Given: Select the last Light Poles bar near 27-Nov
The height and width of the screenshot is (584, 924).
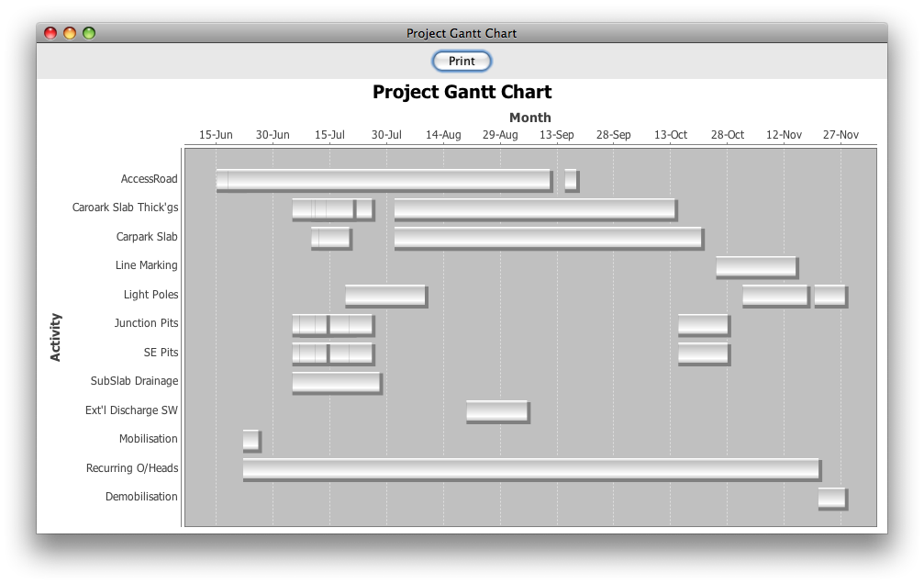Looking at the screenshot, I should coord(831,296).
